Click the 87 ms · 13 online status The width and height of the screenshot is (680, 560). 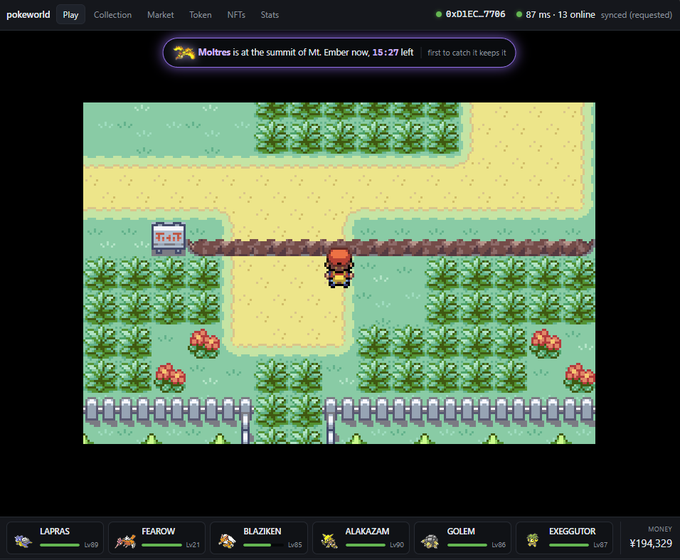(560, 15)
